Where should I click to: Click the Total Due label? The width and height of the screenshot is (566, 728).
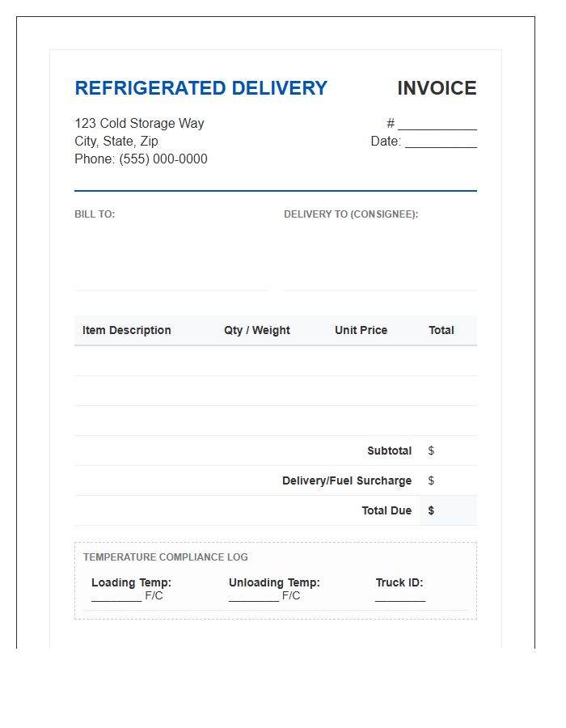386,510
